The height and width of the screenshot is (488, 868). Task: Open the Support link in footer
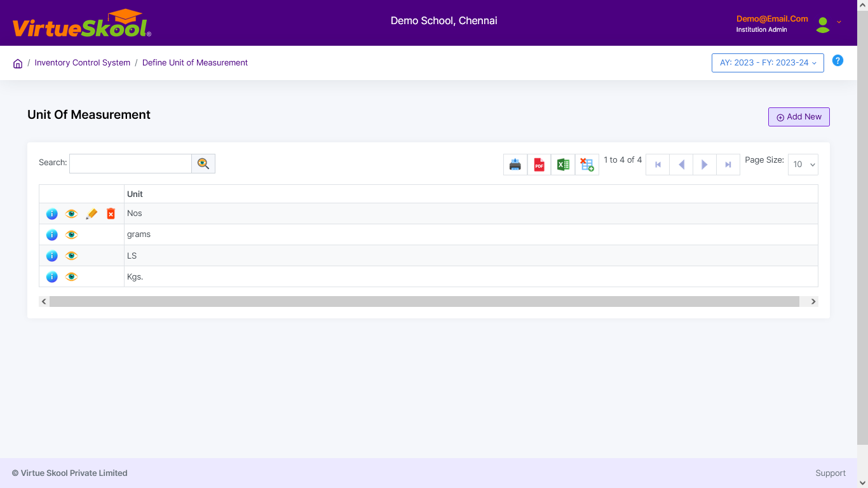(x=831, y=473)
